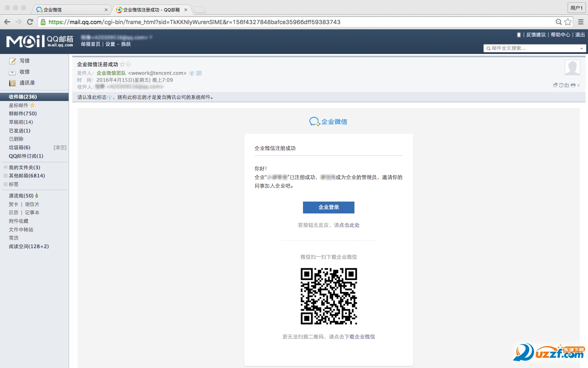Open 群邮件(750)
Image resolution: width=588 pixels, height=368 pixels.
(x=23, y=114)
